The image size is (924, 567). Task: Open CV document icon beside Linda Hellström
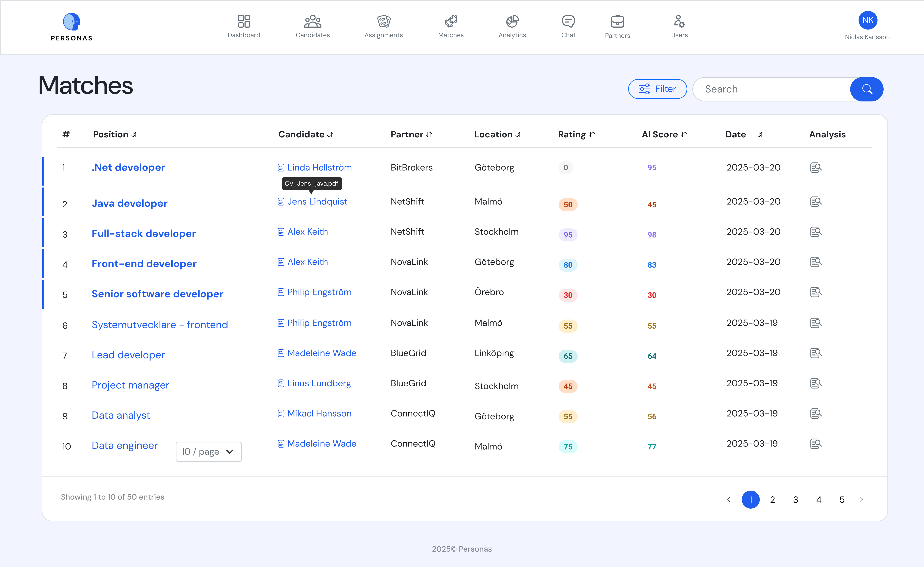click(x=281, y=168)
